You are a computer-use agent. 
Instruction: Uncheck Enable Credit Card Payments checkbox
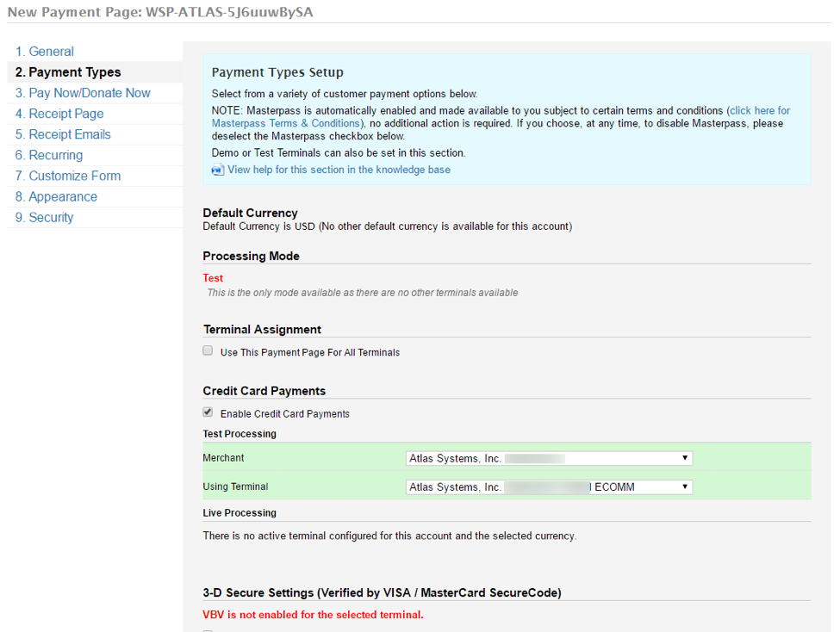[x=208, y=412]
